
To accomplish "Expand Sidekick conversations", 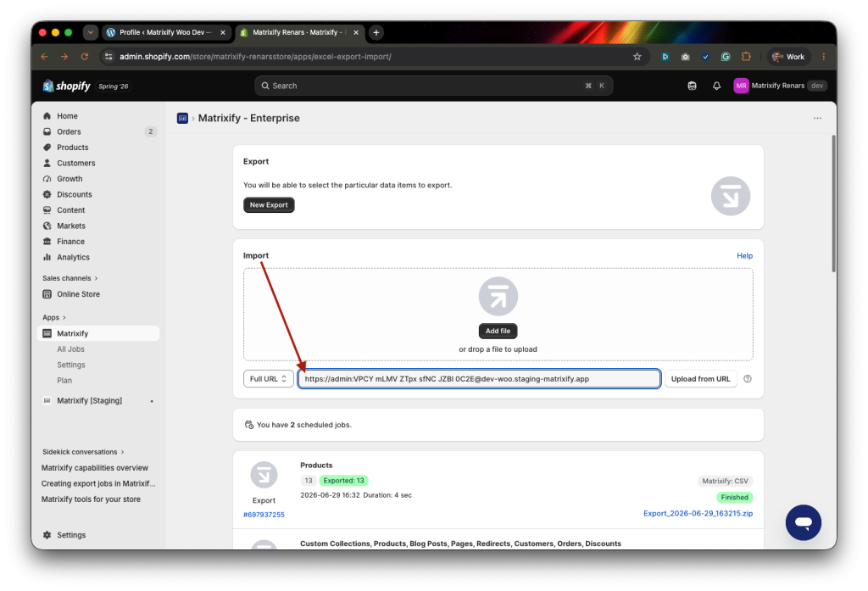I will pos(83,452).
